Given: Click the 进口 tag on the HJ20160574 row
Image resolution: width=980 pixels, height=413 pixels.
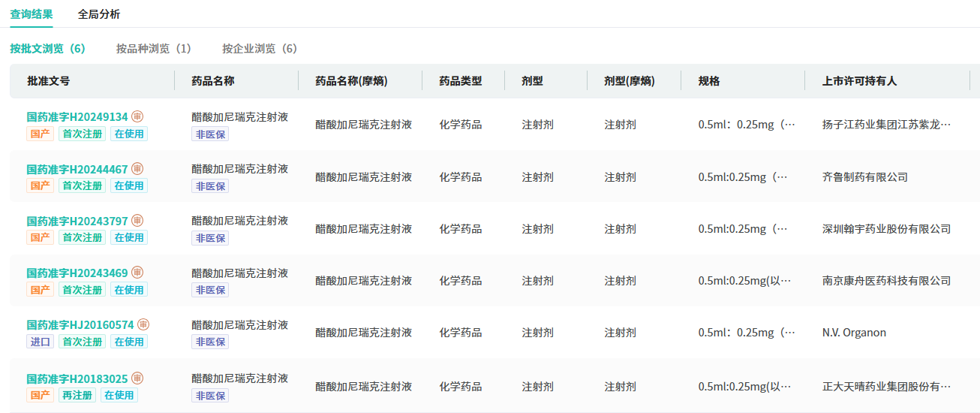Looking at the screenshot, I should 41,342.
